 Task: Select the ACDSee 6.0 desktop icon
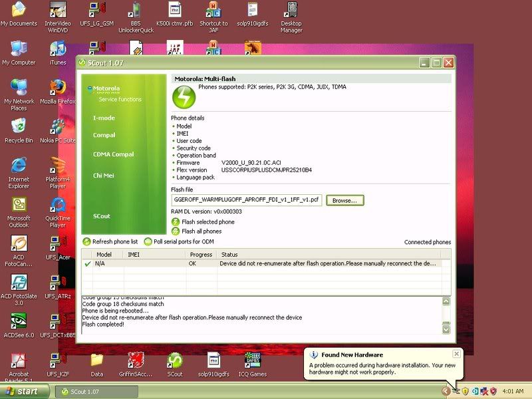tap(19, 326)
